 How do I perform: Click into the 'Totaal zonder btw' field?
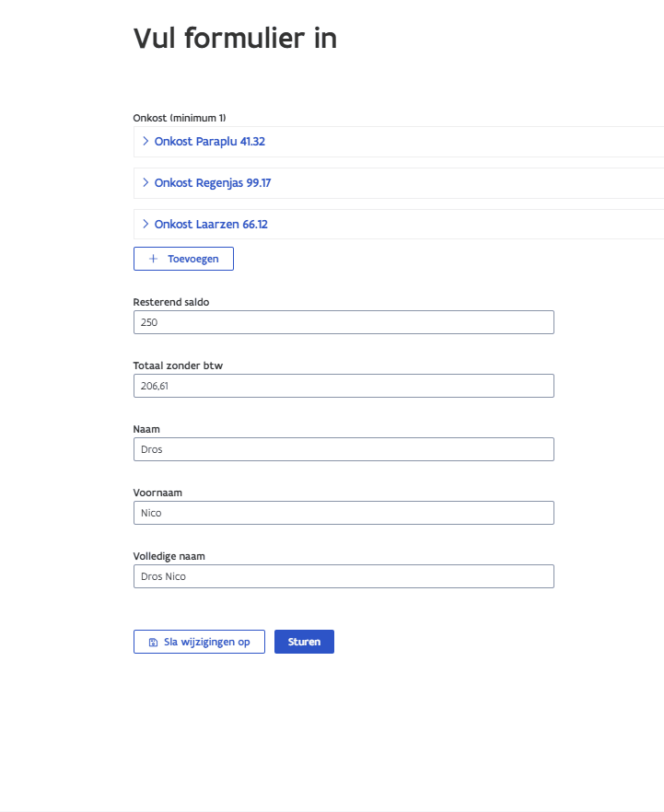[344, 386]
